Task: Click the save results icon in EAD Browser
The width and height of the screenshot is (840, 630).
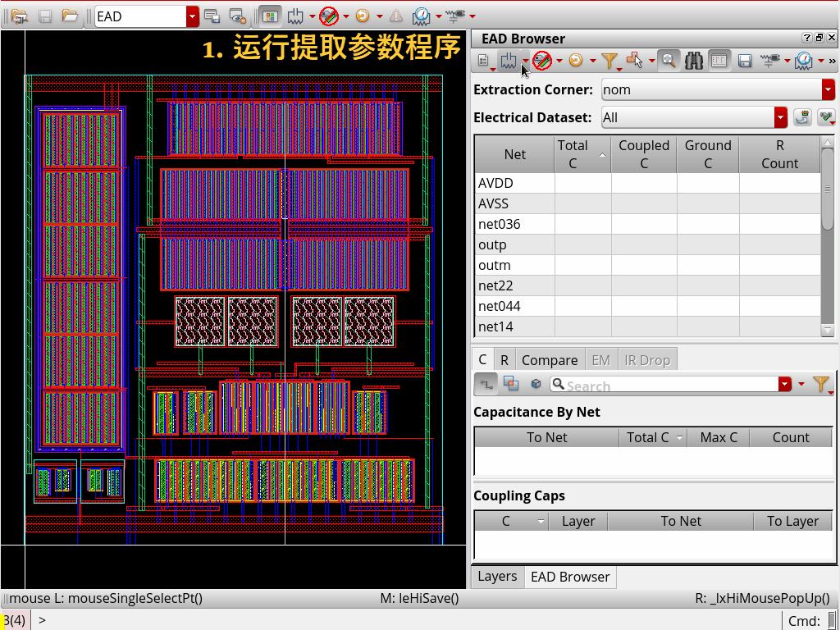Action: click(x=746, y=60)
